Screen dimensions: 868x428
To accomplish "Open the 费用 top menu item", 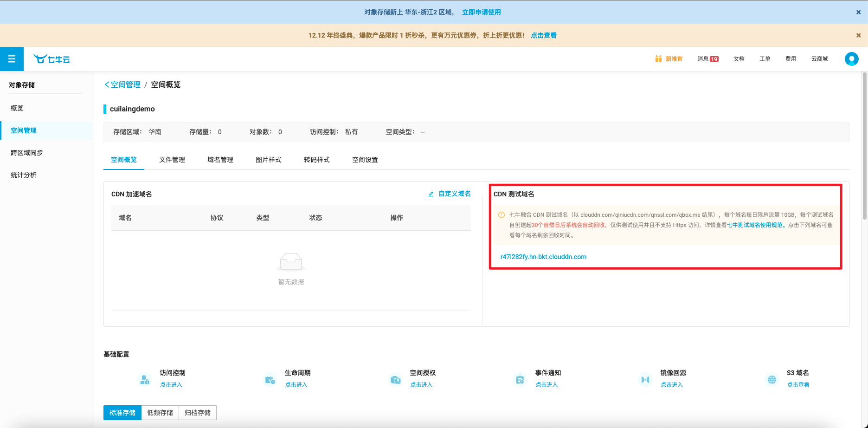I will click(x=791, y=59).
